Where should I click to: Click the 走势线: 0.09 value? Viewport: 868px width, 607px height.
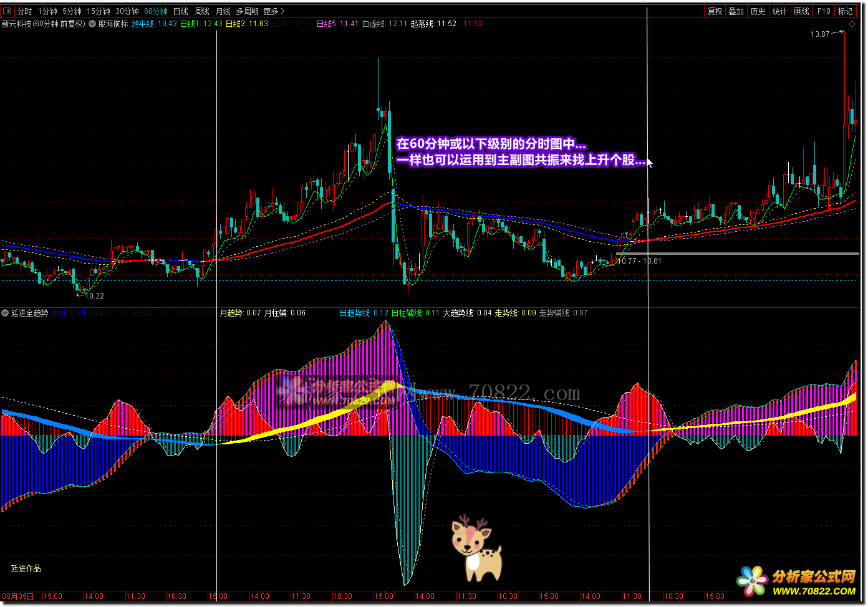point(516,313)
